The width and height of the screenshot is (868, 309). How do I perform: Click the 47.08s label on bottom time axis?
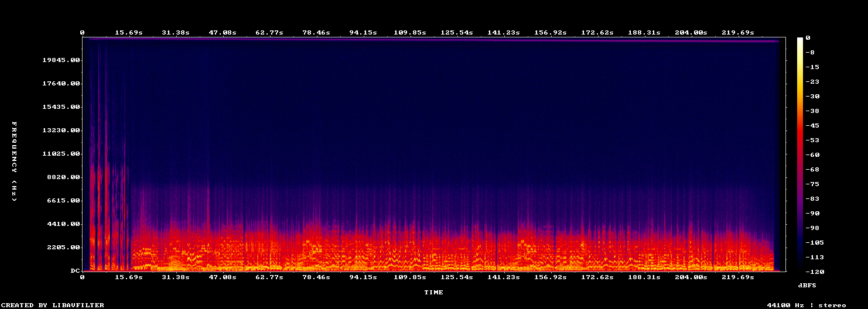coord(223,277)
